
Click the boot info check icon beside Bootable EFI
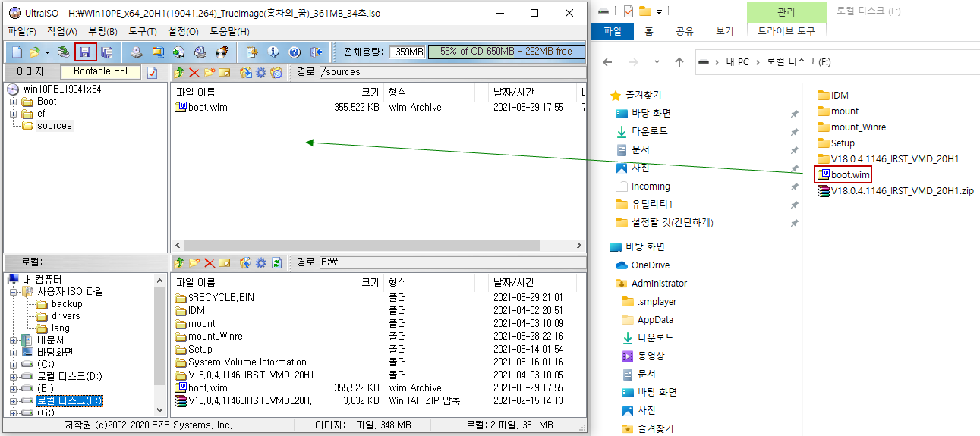click(152, 72)
